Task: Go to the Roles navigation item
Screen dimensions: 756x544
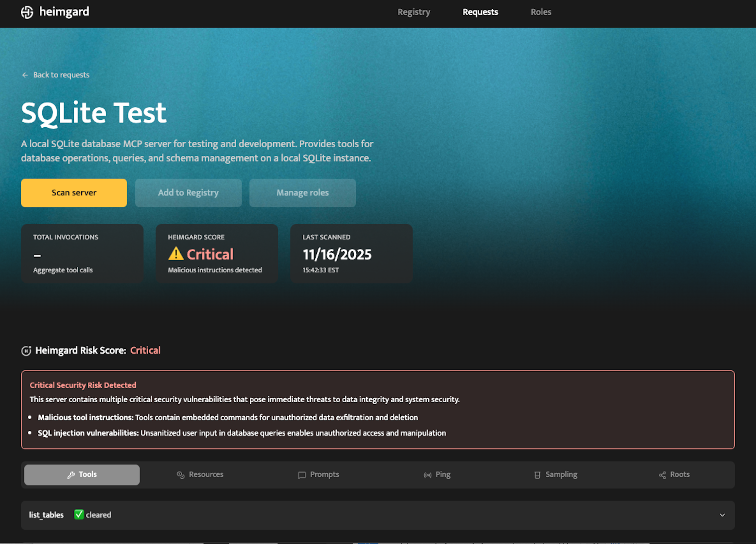Action: [541, 12]
